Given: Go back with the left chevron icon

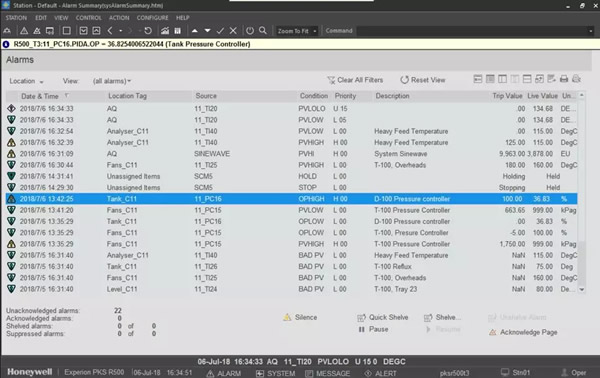Looking at the screenshot, I should pos(110,31).
